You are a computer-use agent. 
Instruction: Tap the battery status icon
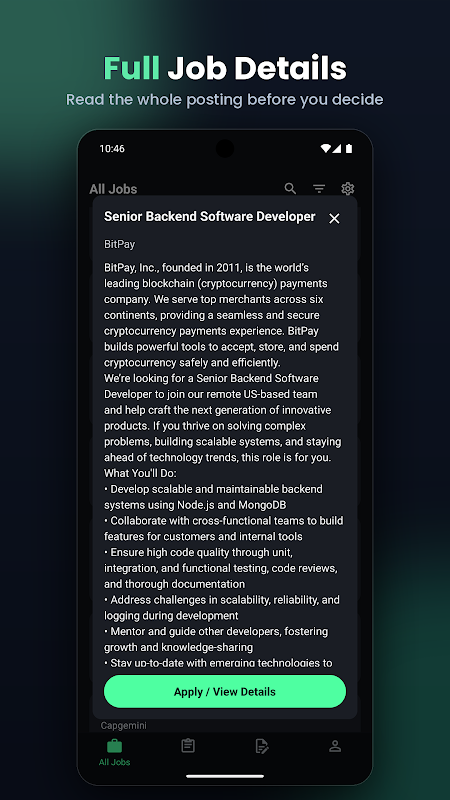(349, 148)
